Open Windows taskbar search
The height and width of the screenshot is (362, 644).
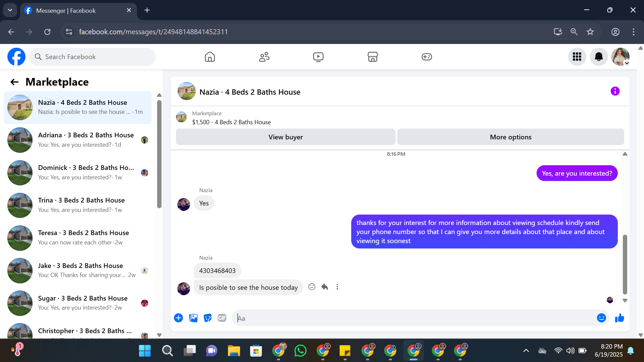(x=167, y=351)
